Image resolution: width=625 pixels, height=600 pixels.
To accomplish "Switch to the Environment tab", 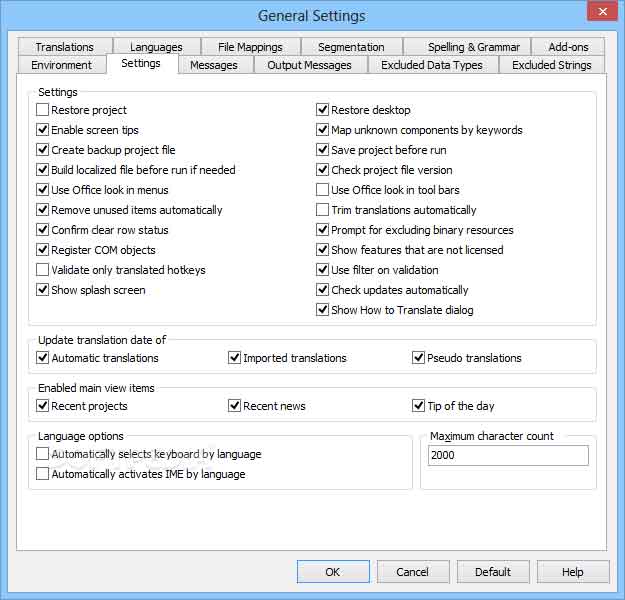I will click(61, 65).
